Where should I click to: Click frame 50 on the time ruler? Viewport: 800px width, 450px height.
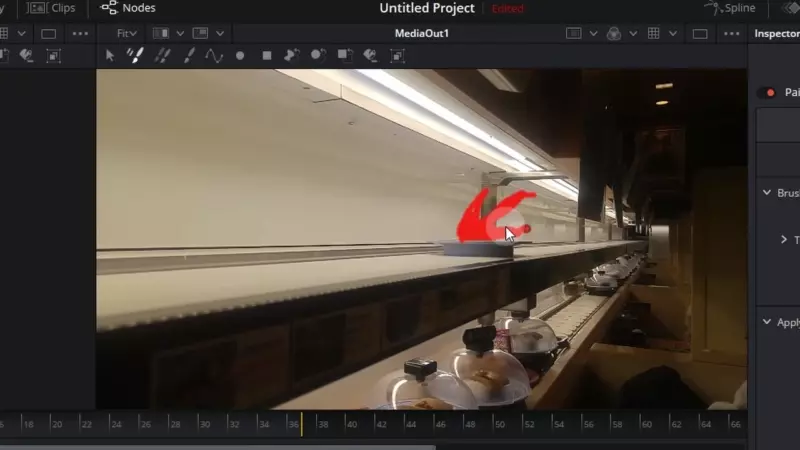pyautogui.click(x=499, y=424)
